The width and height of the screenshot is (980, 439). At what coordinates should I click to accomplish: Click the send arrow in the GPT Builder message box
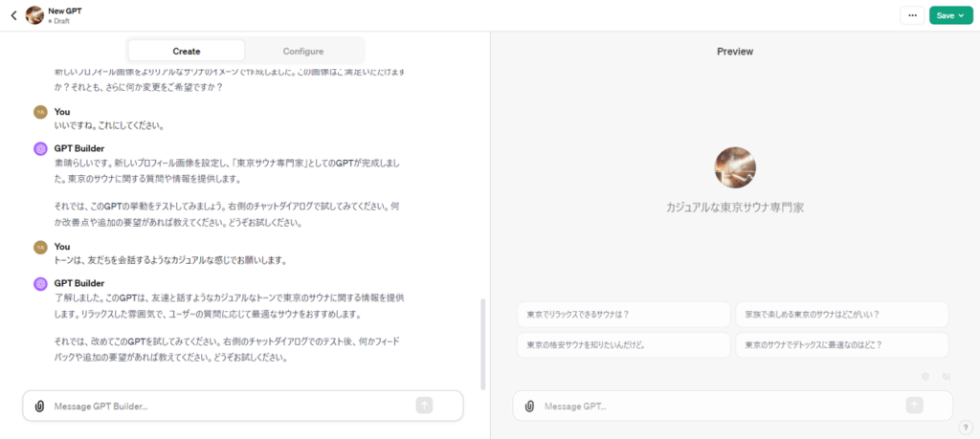pyautogui.click(x=424, y=406)
